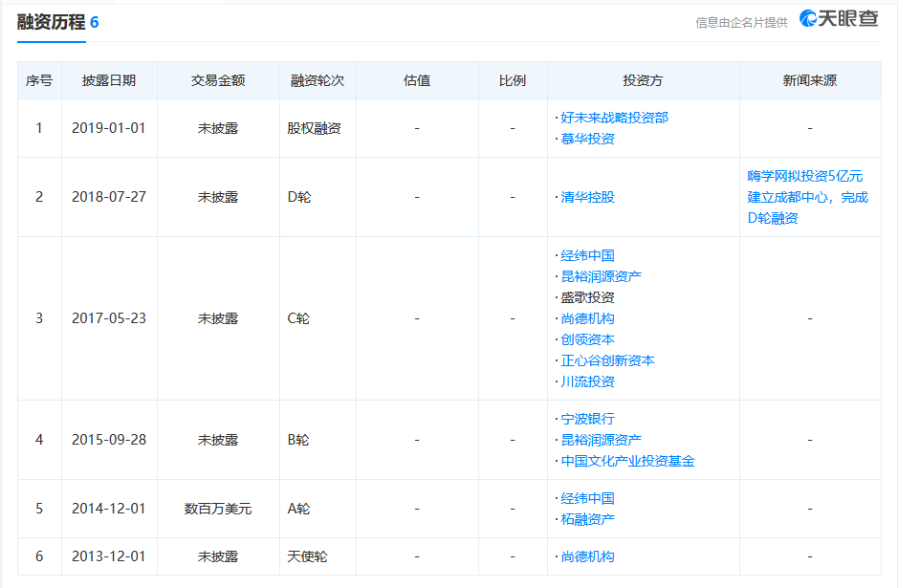898x588 pixels.
Task: Open 经纬中国 in the C轮 row
Action: tap(587, 255)
